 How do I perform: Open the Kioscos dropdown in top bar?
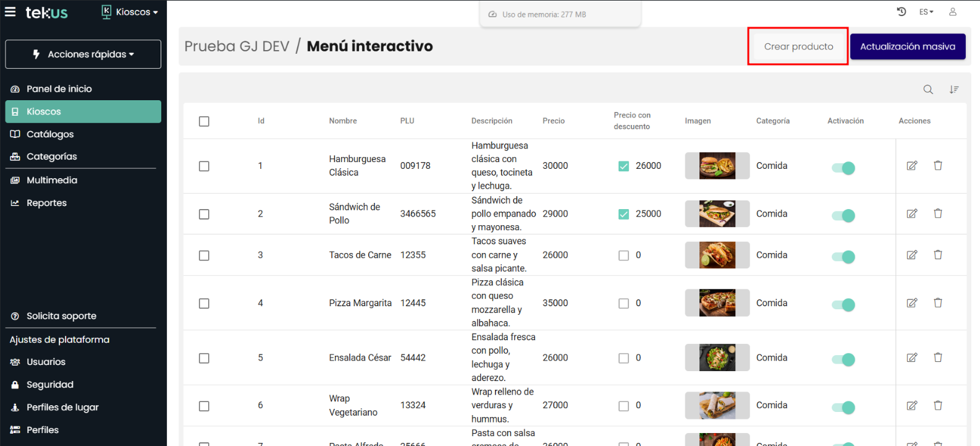click(x=130, y=12)
